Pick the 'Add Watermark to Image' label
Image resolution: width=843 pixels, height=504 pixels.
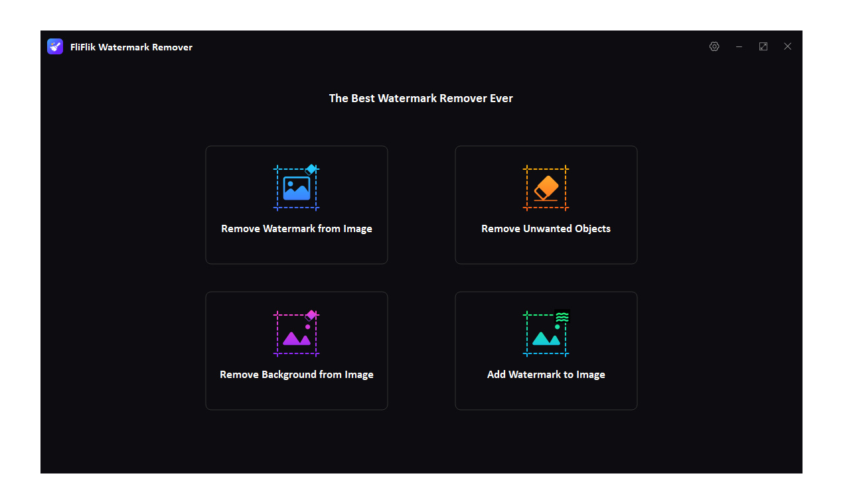546,375
